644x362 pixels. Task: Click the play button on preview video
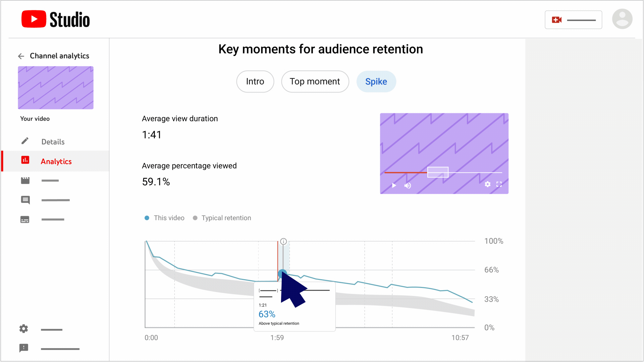click(x=394, y=185)
